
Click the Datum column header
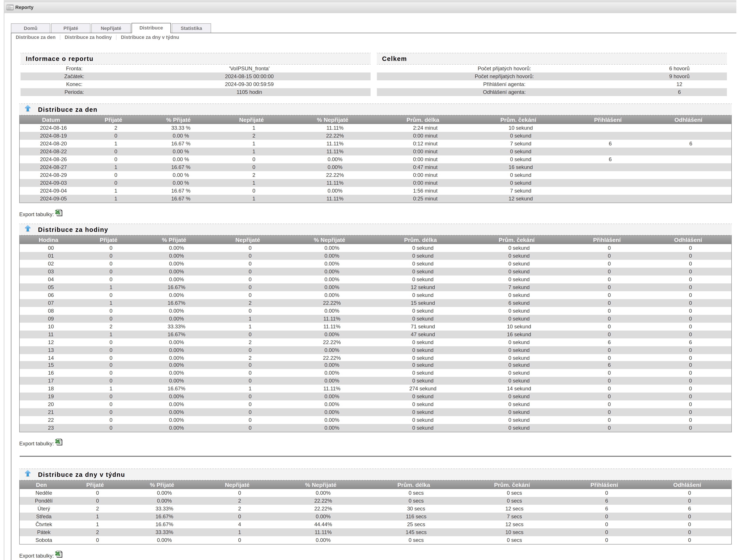(x=51, y=120)
